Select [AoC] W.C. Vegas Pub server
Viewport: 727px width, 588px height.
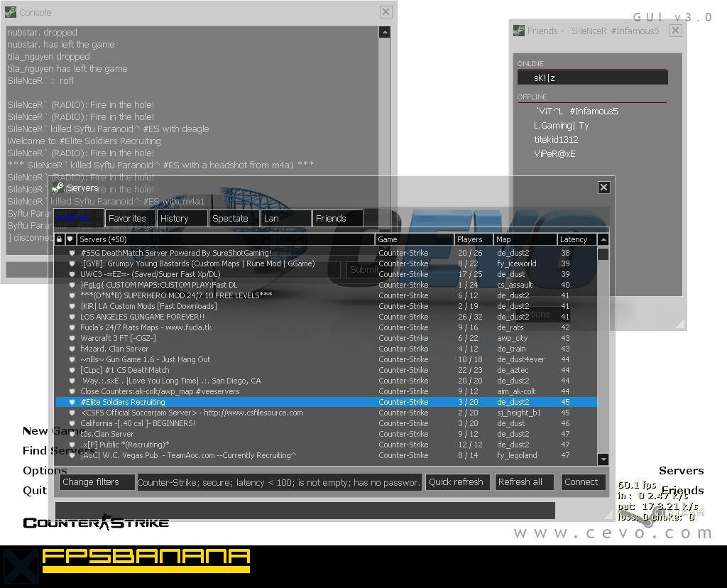click(327, 455)
